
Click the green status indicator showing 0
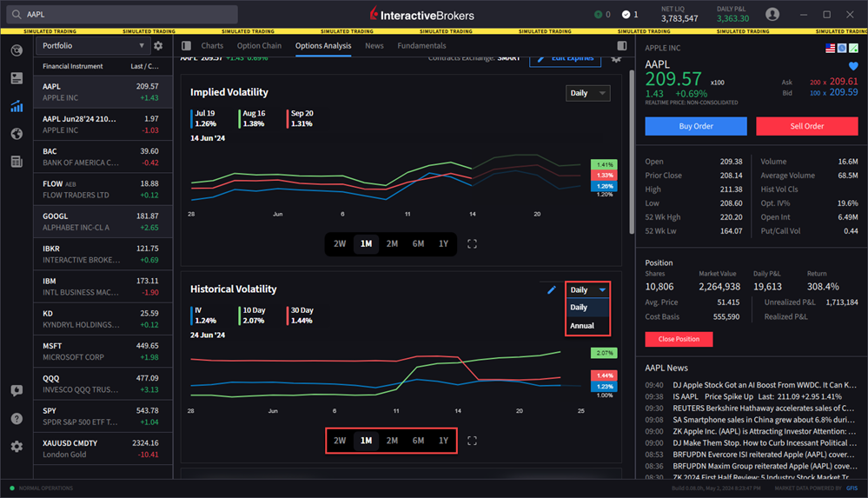[602, 15]
